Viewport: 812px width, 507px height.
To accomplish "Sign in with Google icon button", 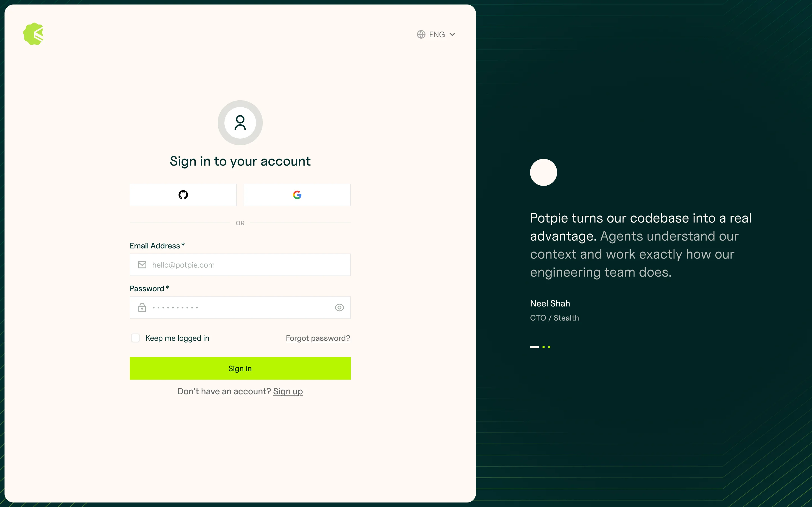I will coord(297,195).
